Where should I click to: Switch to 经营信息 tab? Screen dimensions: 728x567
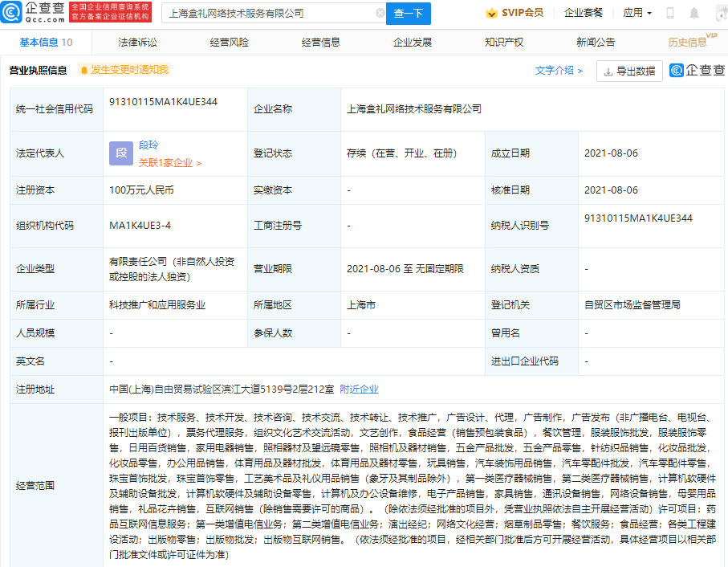click(321, 43)
